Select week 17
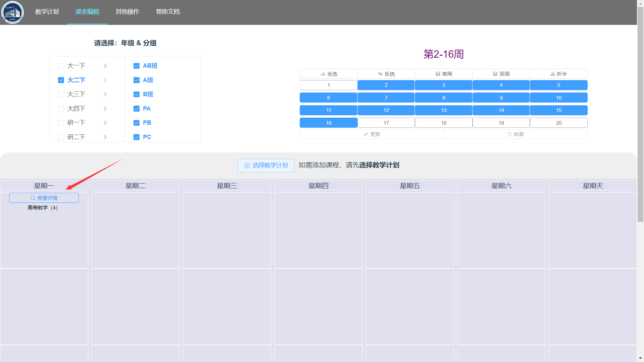This screenshot has height=362, width=644. [x=386, y=123]
